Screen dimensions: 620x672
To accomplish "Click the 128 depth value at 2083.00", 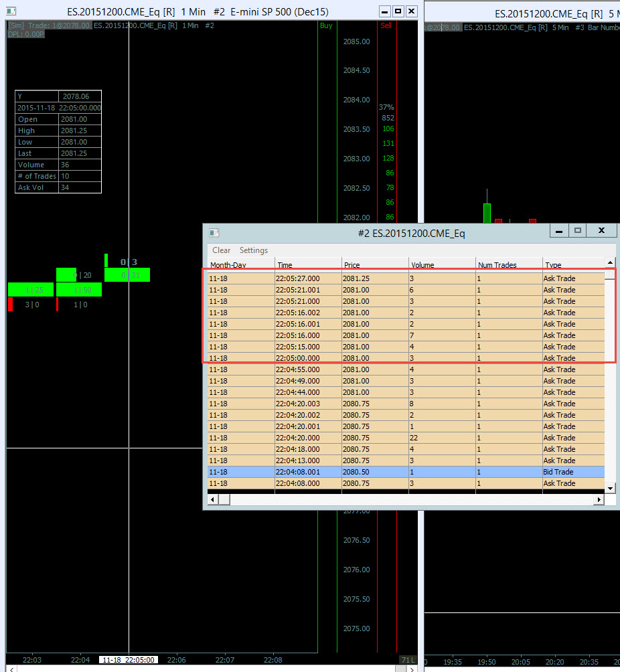I will (388, 158).
